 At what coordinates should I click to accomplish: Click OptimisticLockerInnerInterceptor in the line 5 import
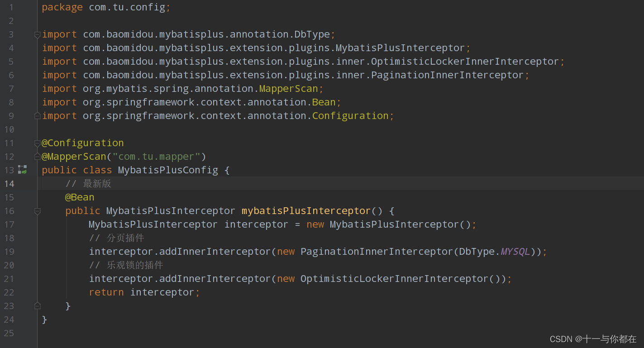[x=465, y=62]
